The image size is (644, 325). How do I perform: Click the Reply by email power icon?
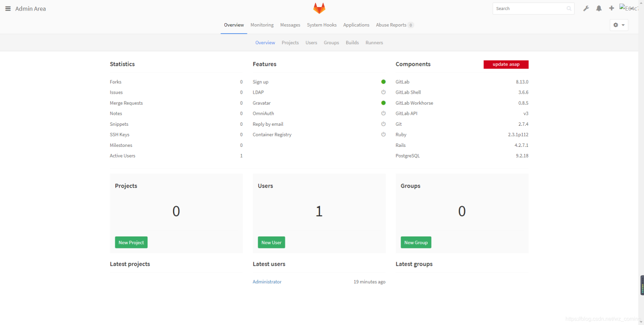(383, 124)
